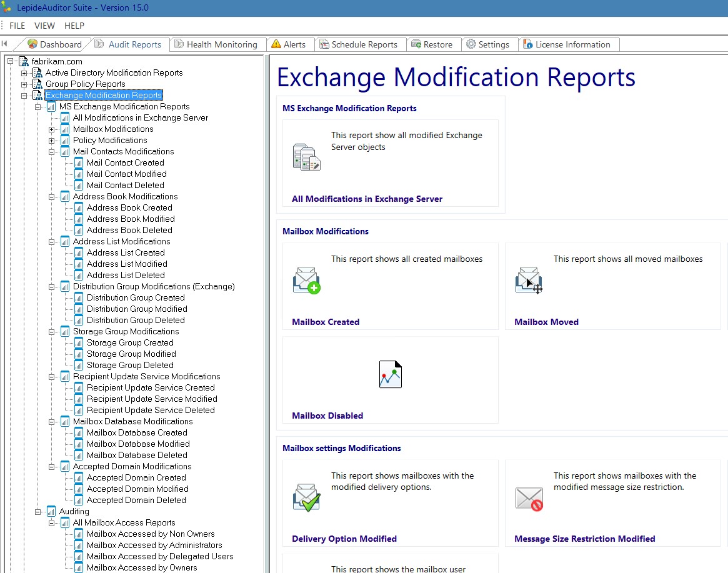Click the Message Size Restriction blocked envelope icon
728x573 pixels.
click(529, 498)
